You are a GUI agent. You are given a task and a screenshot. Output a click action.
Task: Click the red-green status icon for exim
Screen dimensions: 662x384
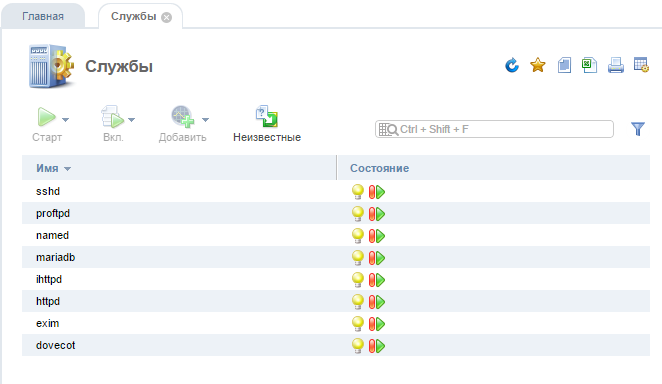click(377, 324)
